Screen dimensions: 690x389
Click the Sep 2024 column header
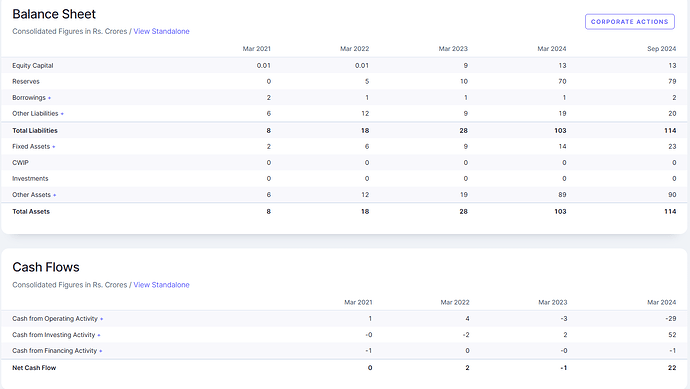point(661,49)
